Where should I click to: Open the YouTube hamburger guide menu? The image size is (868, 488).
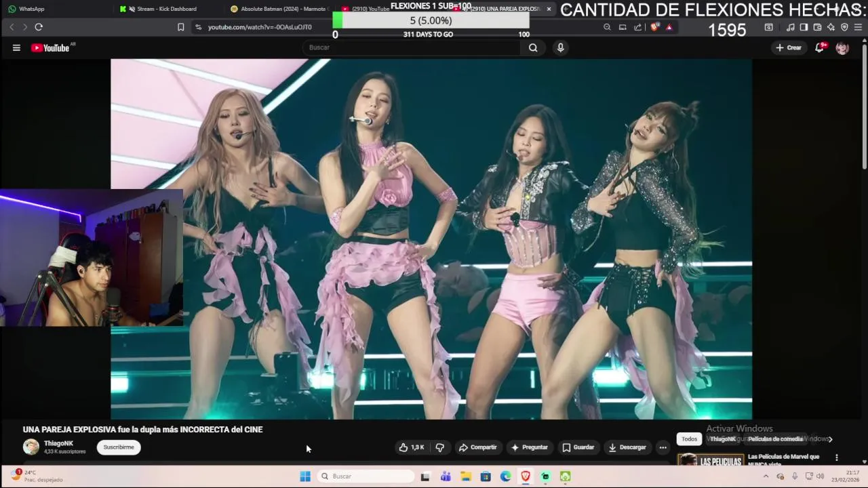16,47
